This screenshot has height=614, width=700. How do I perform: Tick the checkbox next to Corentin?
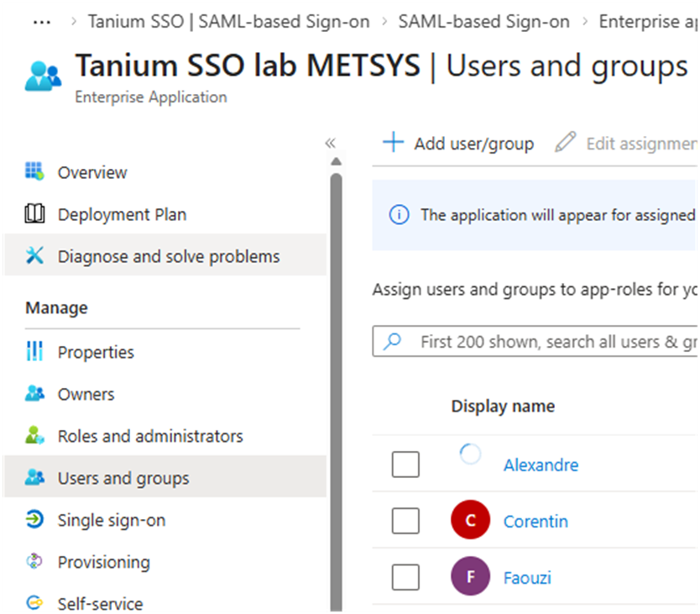click(405, 522)
